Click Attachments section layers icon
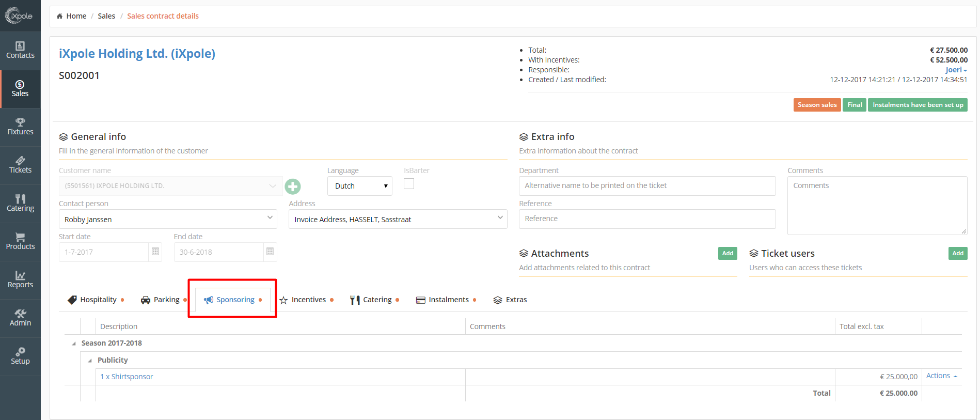This screenshot has height=420, width=980. click(524, 253)
